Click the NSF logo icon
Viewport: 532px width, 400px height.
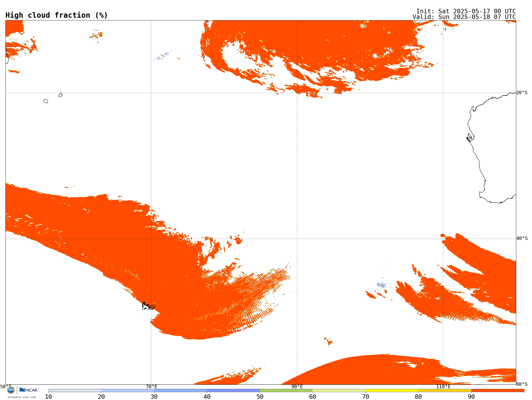(x=11, y=390)
